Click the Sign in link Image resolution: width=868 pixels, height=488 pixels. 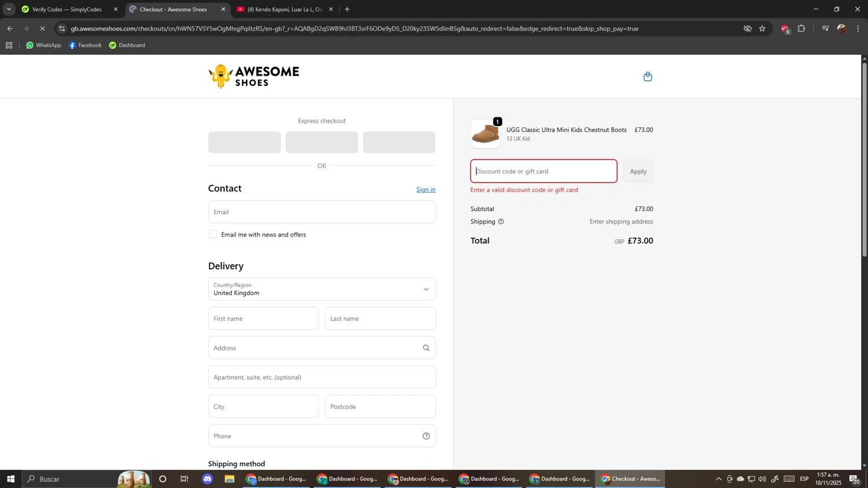pos(426,190)
